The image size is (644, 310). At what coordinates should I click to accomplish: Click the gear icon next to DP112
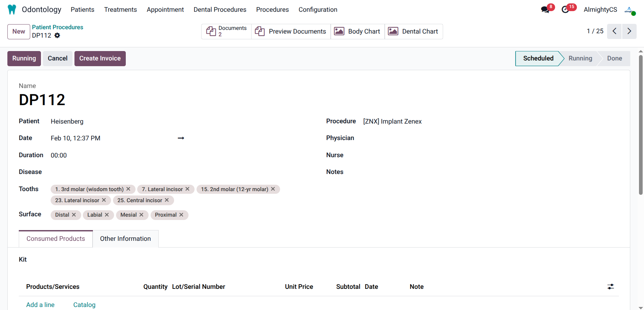coord(57,35)
